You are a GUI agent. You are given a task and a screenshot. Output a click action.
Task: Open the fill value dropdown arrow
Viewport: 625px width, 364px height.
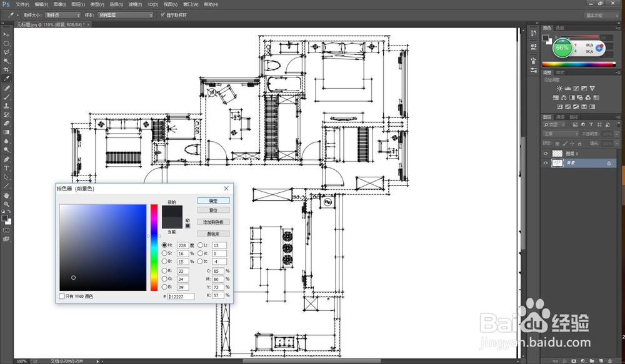(x=617, y=144)
